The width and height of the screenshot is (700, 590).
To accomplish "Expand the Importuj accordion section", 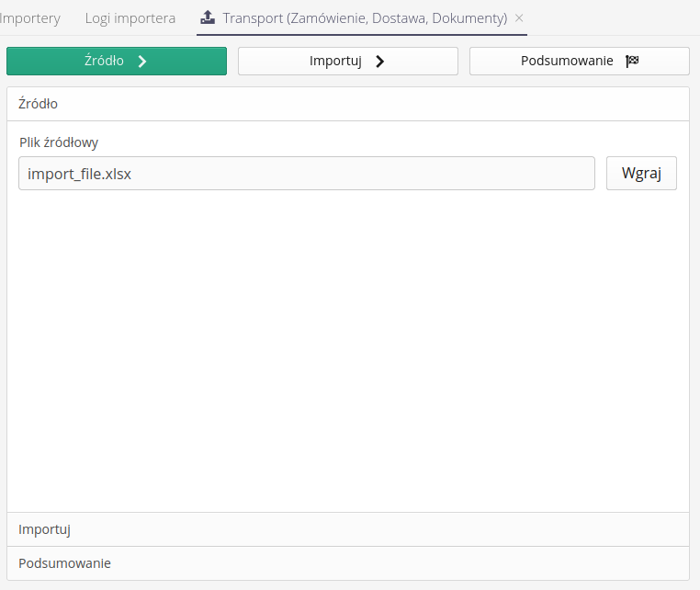I will [x=347, y=529].
